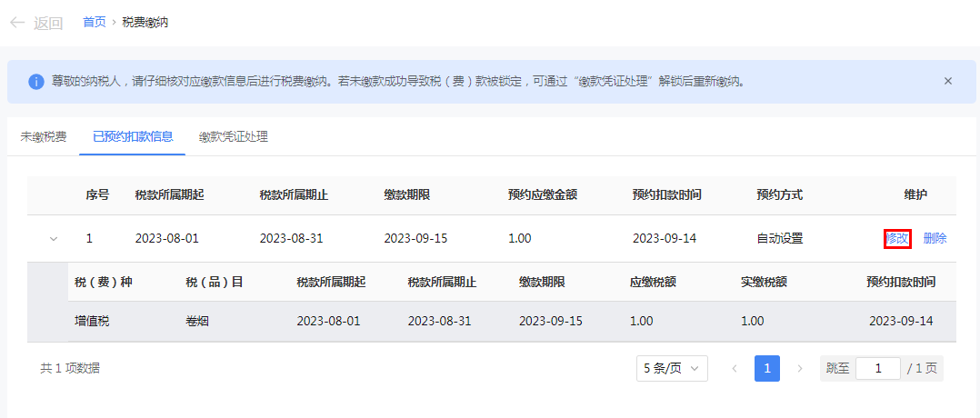This screenshot has width=980, height=418.
Task: Click the blue info icon in the notice banner
Action: pos(36,82)
